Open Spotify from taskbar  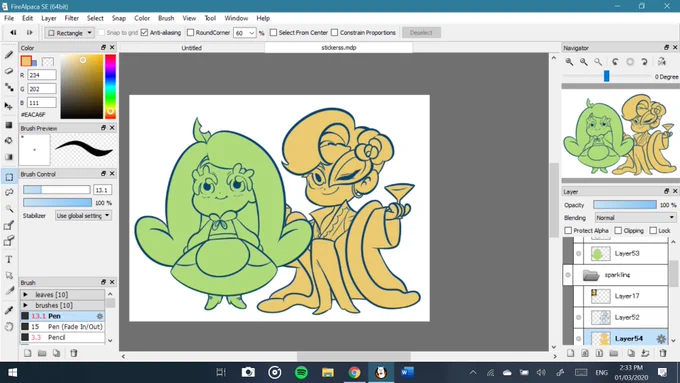point(301,372)
